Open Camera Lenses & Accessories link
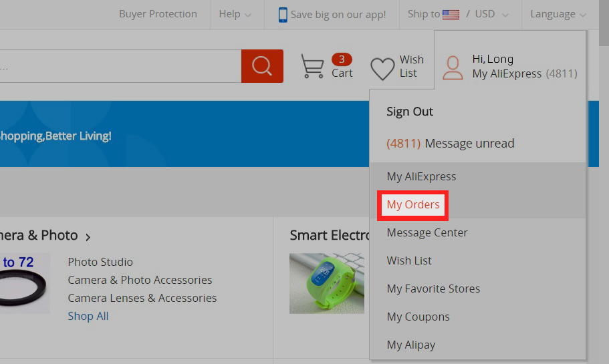Viewport: 609px width, 364px height. coord(142,298)
